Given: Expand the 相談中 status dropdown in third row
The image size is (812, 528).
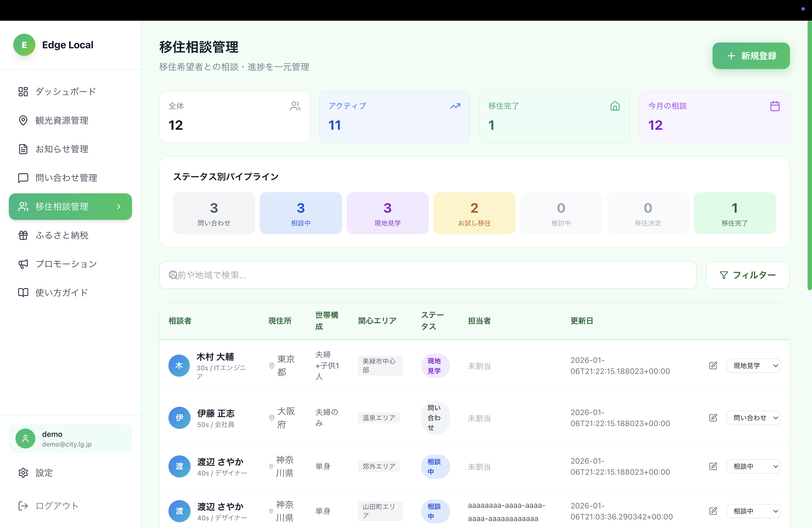Looking at the screenshot, I should (753, 466).
